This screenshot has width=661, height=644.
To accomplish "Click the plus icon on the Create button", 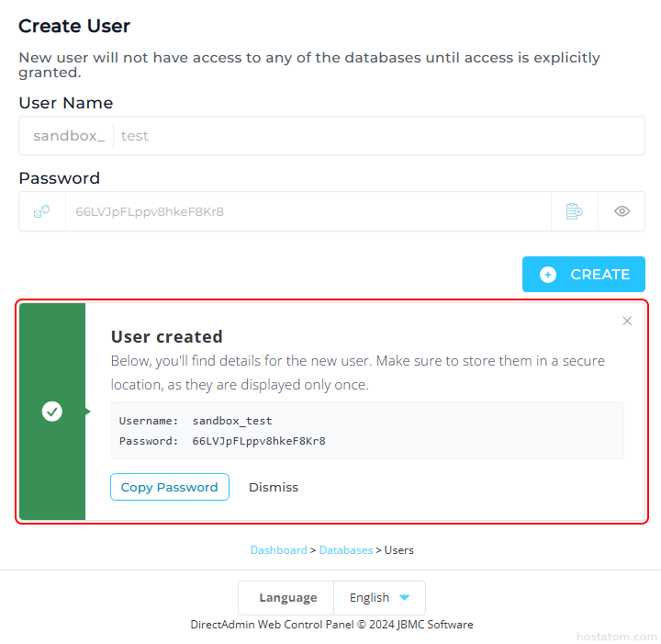I will pos(548,274).
